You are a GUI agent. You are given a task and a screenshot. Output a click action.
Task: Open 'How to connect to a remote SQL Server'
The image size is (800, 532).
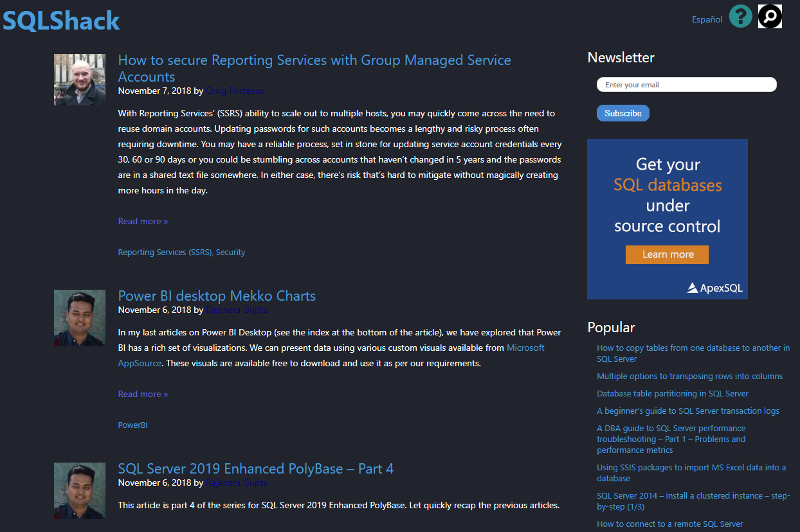point(669,524)
